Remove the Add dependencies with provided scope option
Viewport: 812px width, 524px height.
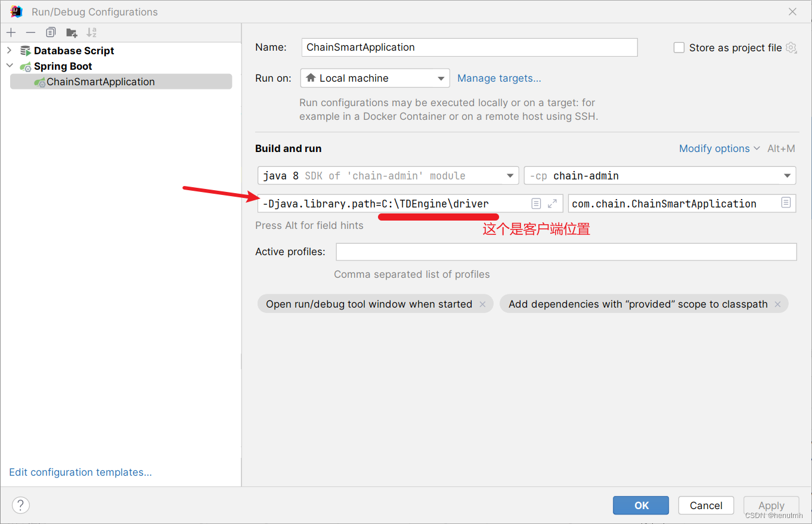[778, 304]
